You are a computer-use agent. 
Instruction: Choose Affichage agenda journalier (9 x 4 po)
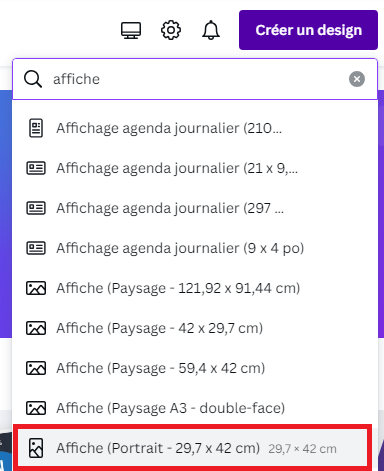tap(195, 248)
